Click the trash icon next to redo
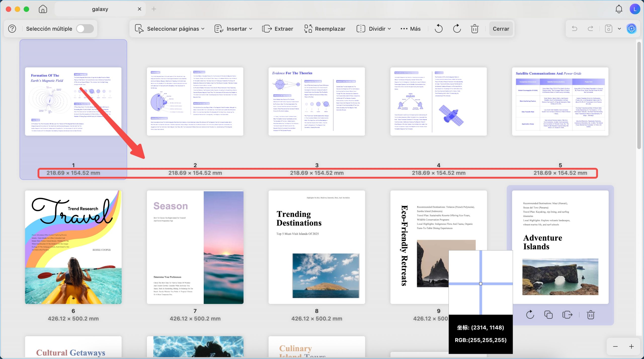 coord(474,28)
